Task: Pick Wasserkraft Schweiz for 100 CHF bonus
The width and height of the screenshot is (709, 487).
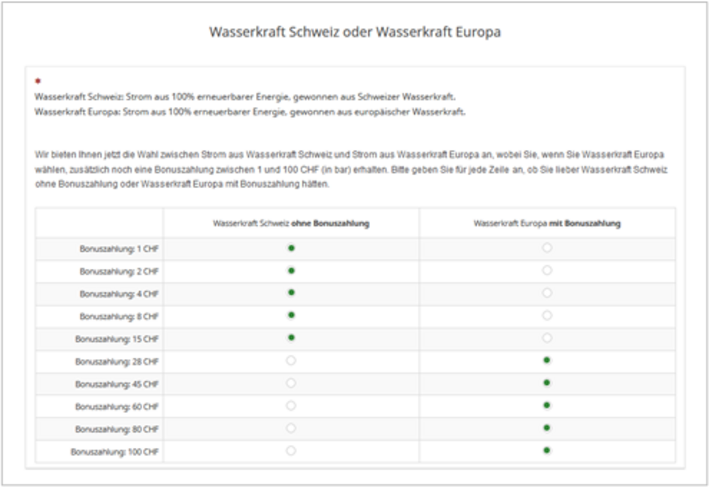Action: pos(291,451)
